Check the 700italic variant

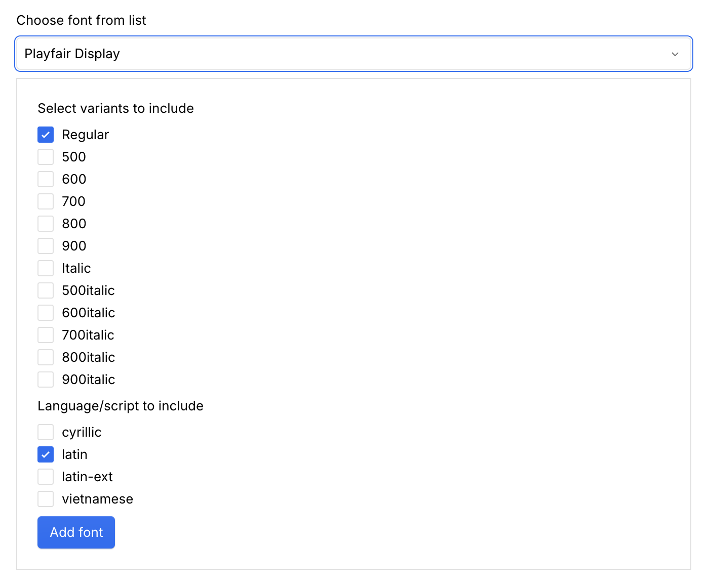pos(46,335)
